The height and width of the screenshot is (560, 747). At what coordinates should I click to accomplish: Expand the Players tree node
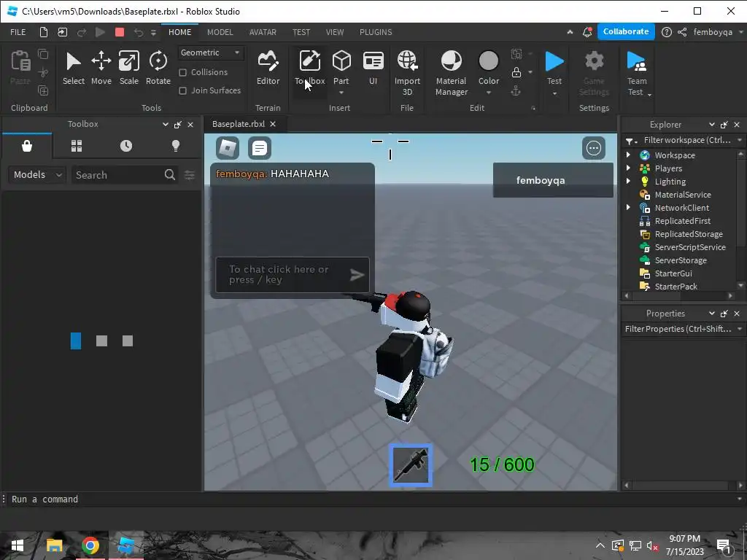point(628,168)
